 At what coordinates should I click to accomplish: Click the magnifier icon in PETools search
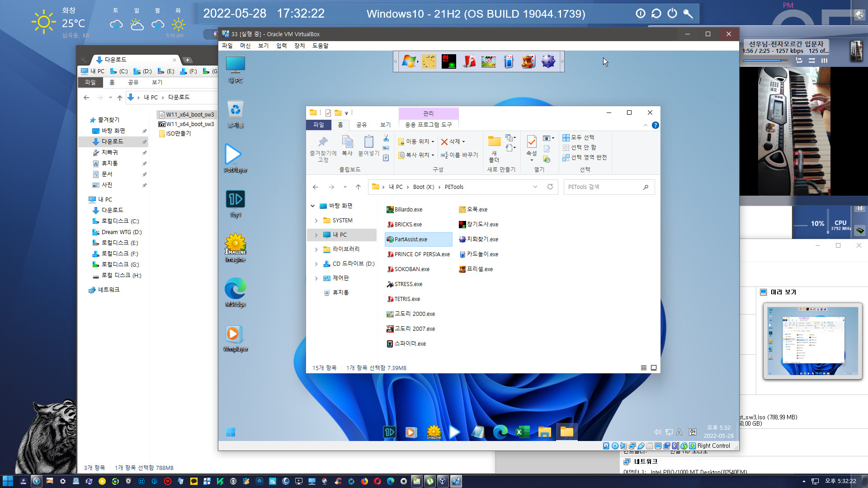coord(646,187)
